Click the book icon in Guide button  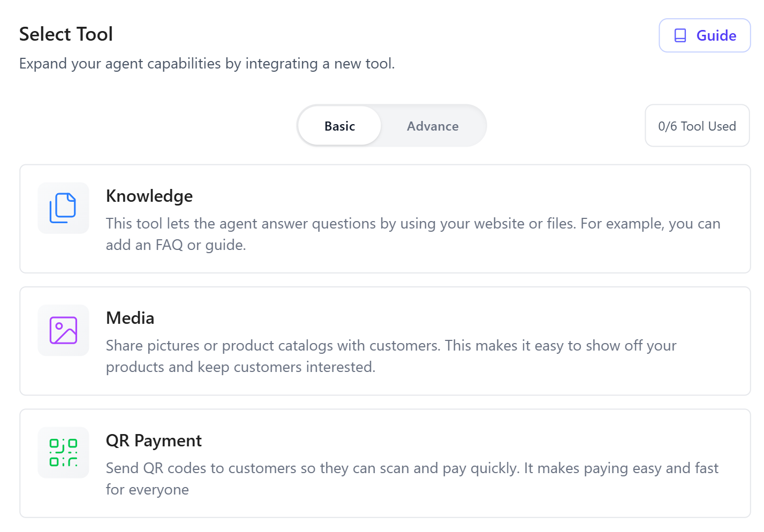point(680,35)
